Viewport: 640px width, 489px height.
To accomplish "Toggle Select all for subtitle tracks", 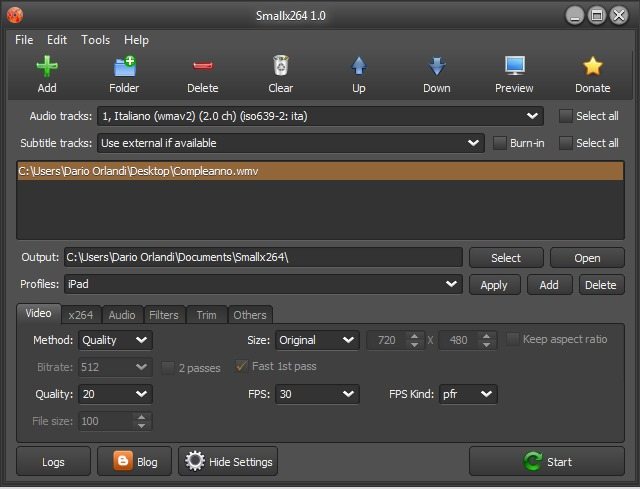I will [565, 143].
